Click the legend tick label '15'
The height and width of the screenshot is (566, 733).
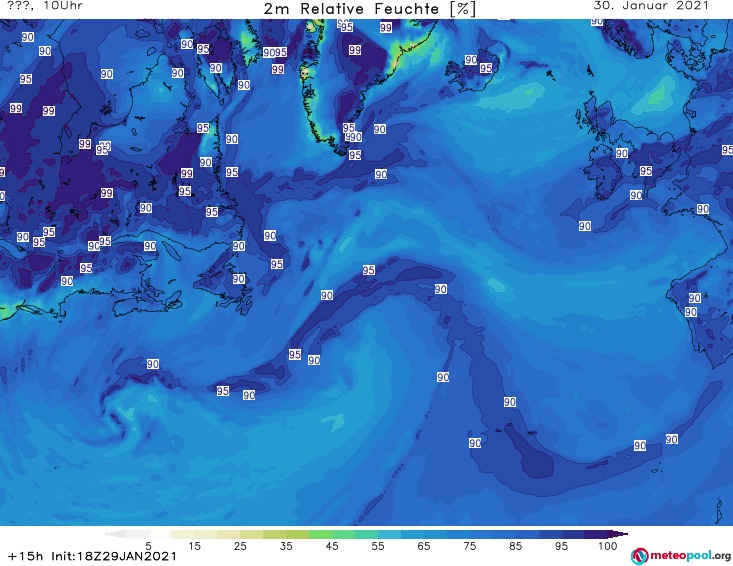click(194, 546)
